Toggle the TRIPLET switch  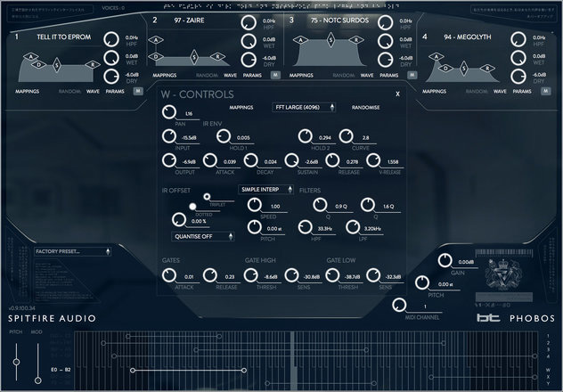pyautogui.click(x=207, y=196)
